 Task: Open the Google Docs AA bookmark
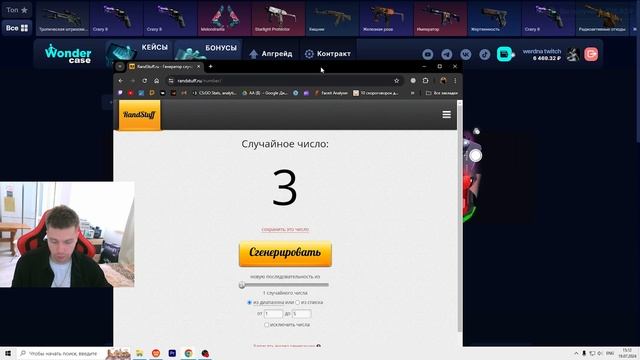click(265, 93)
